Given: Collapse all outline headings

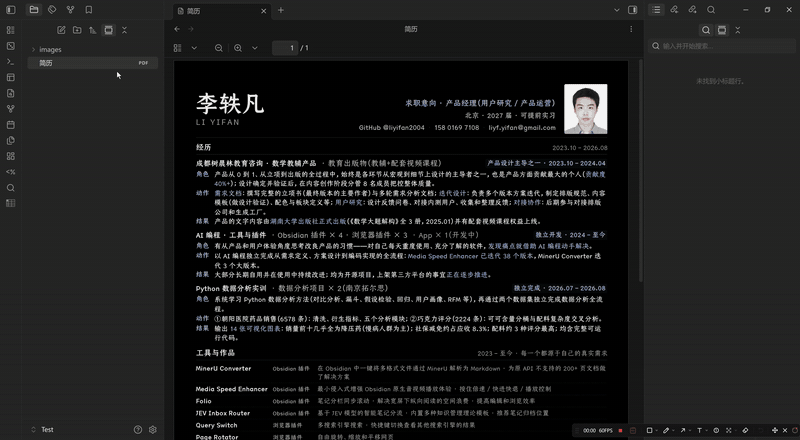Looking at the screenshot, I should [738, 30].
